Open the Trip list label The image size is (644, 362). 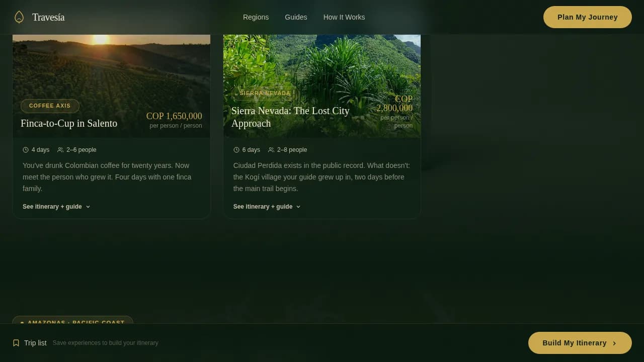coord(35,343)
